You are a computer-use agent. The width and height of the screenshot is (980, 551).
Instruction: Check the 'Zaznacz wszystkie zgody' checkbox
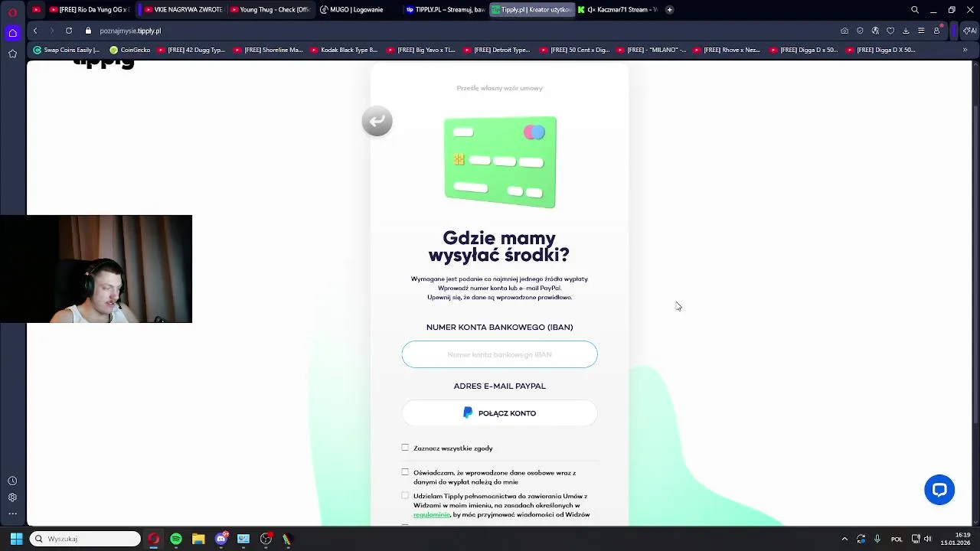405,448
